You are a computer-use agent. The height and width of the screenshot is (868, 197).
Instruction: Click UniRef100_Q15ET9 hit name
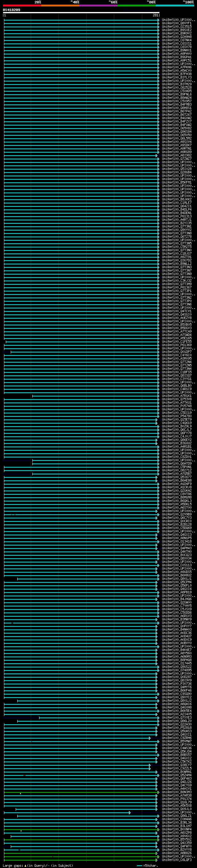177,419
